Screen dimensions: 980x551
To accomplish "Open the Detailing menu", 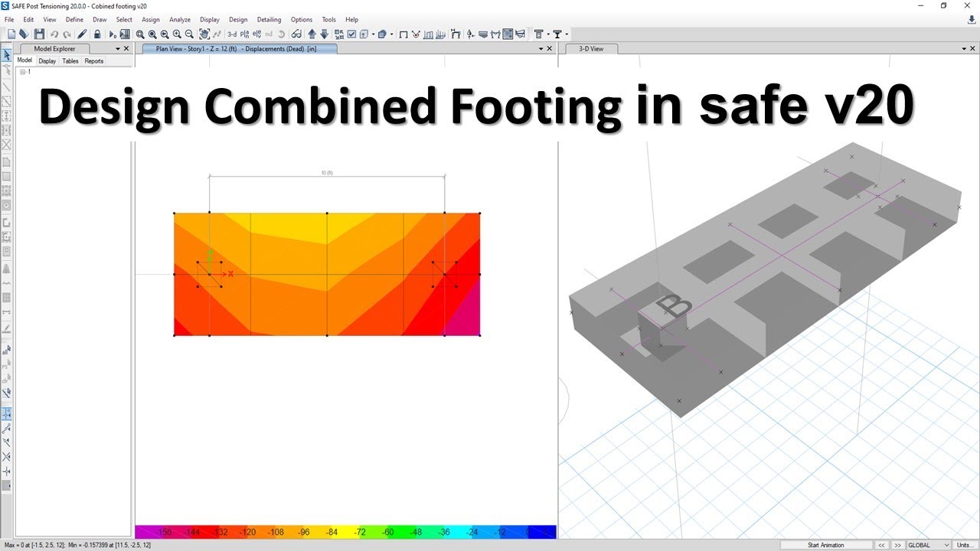I will [269, 20].
